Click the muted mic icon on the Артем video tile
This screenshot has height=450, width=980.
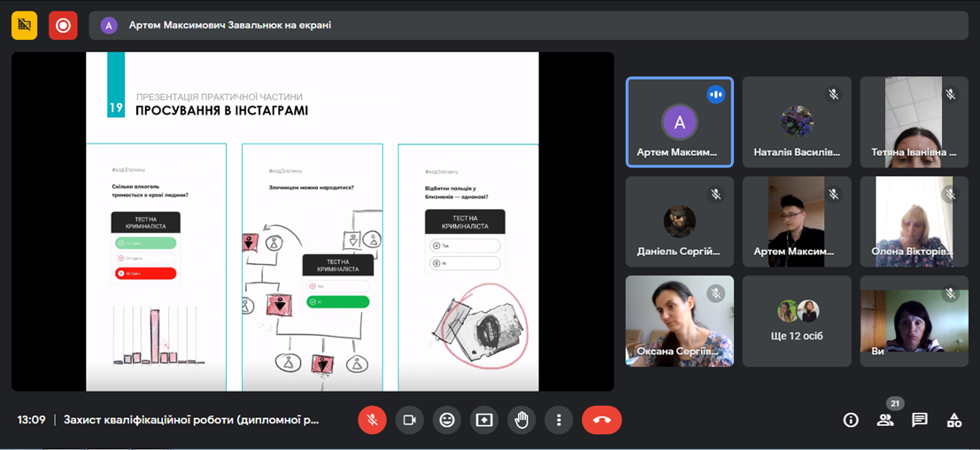pos(833,194)
